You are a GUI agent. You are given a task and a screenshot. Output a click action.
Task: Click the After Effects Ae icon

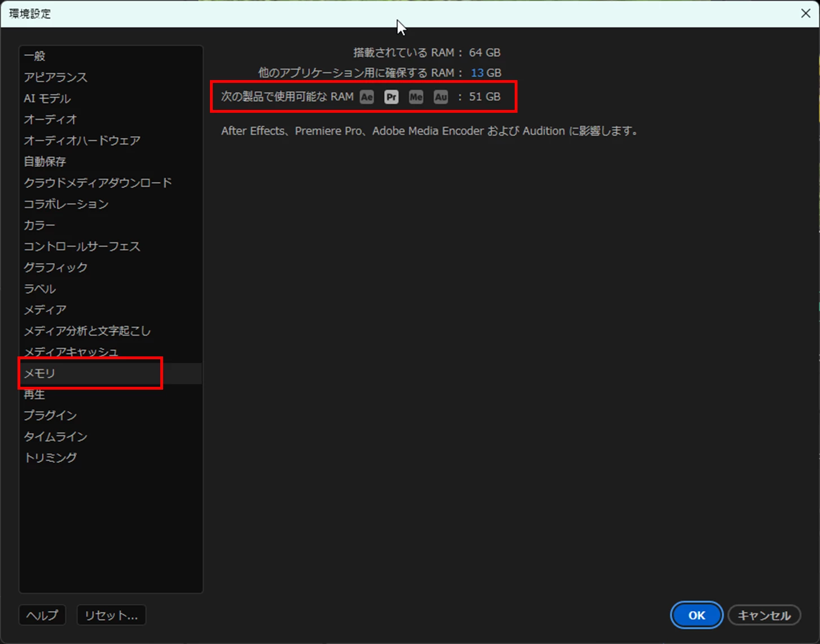(367, 97)
